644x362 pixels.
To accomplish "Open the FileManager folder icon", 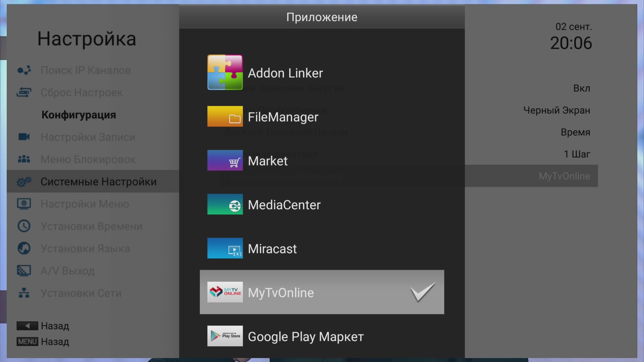I will 225,116.
